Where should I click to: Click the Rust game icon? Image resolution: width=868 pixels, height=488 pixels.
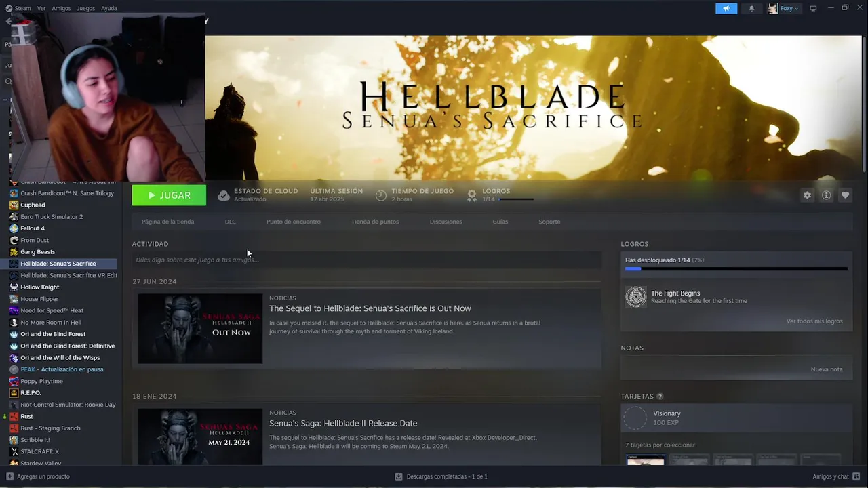[x=14, y=416]
